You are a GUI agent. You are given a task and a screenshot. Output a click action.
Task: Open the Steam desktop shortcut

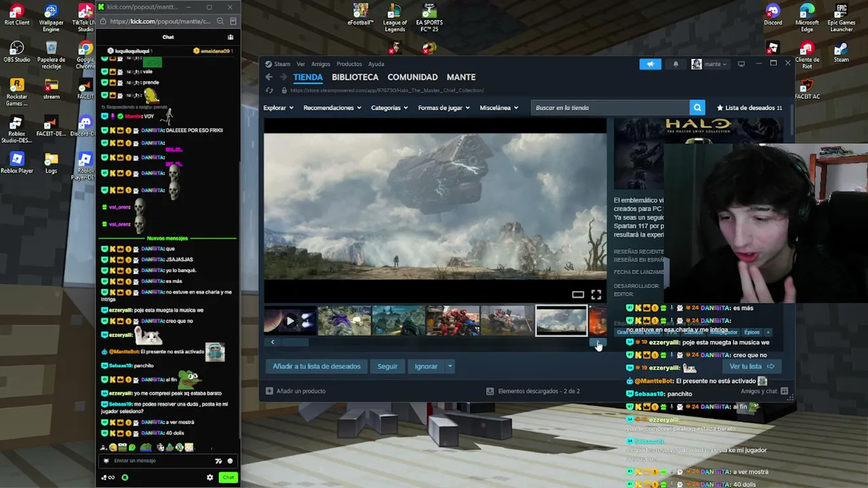point(841,53)
